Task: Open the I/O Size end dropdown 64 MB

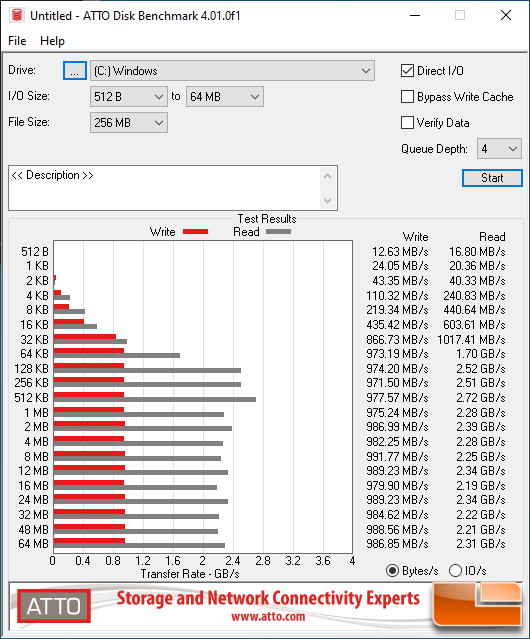Action: pos(225,97)
